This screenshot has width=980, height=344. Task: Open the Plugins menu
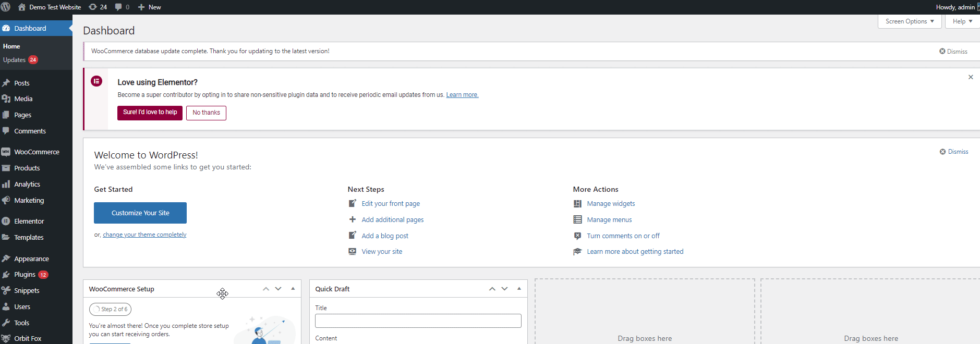[x=36, y=275]
